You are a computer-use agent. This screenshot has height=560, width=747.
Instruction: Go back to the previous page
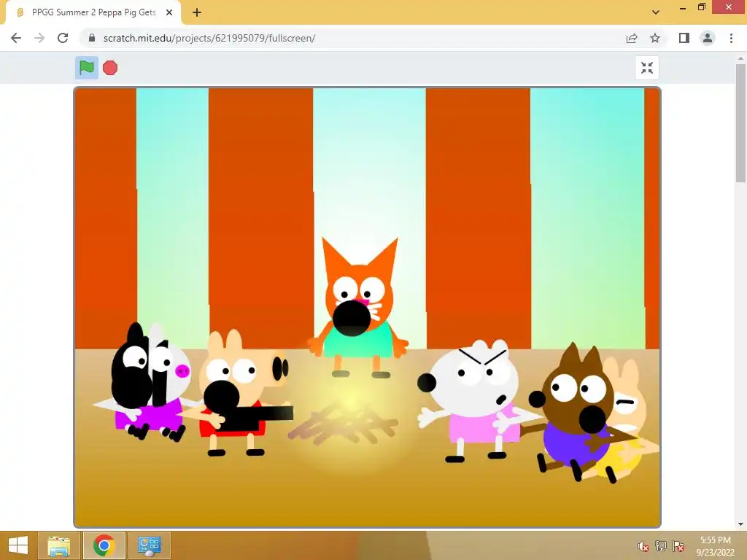pyautogui.click(x=16, y=38)
